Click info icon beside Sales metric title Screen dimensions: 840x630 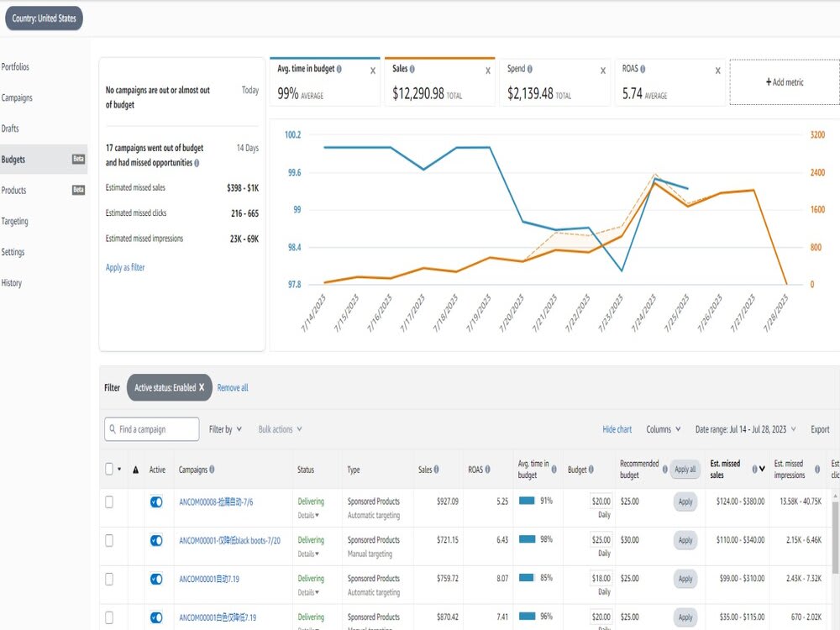tap(412, 69)
